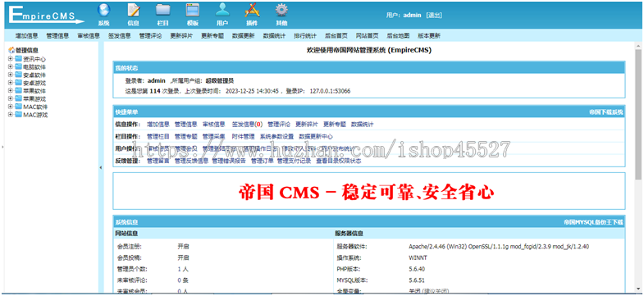Image resolution: width=644 pixels, height=296 pixels.
Task: Select the 管理信息 tree root label
Action: click(x=27, y=51)
